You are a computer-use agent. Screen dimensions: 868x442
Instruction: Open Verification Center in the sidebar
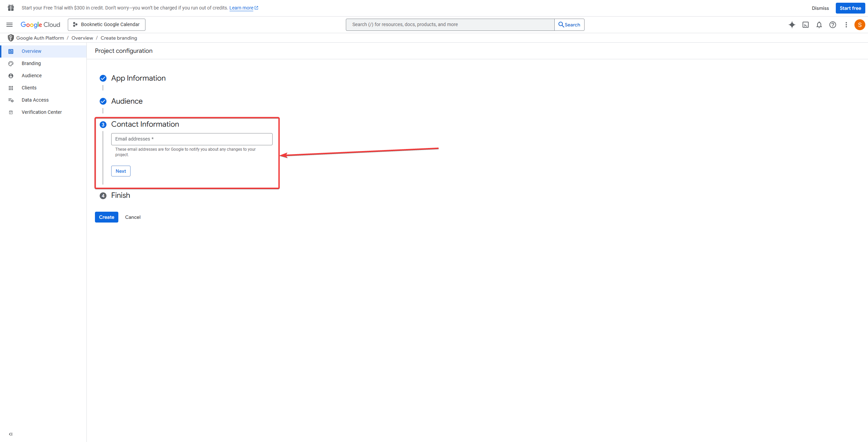[43, 112]
